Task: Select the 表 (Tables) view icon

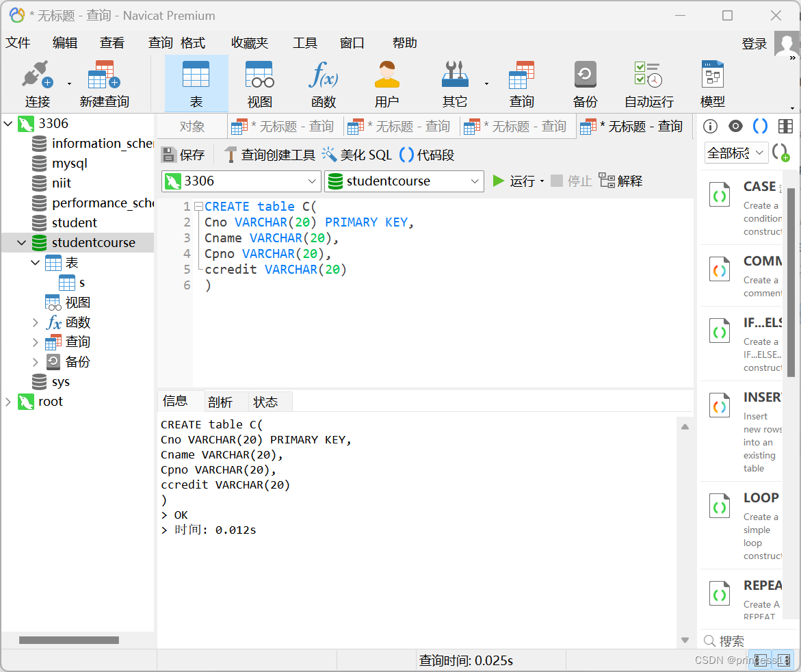Action: pos(196,82)
